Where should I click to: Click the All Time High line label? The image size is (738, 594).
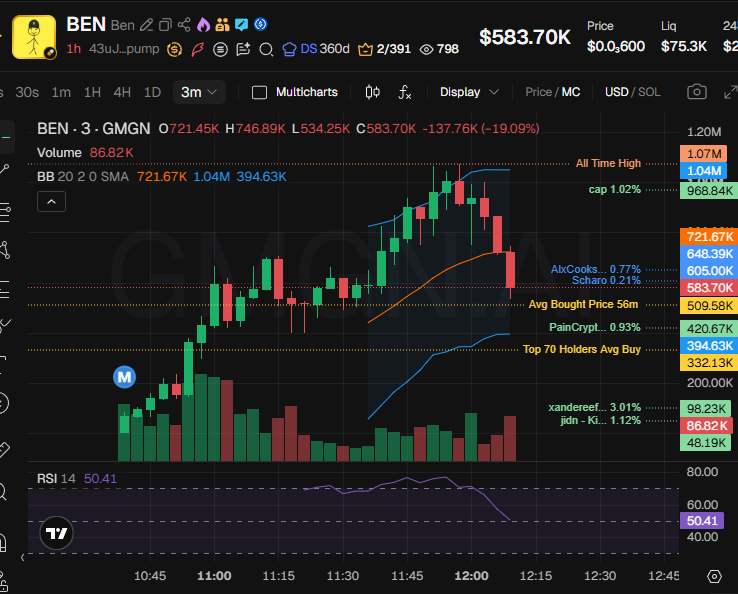(x=608, y=163)
